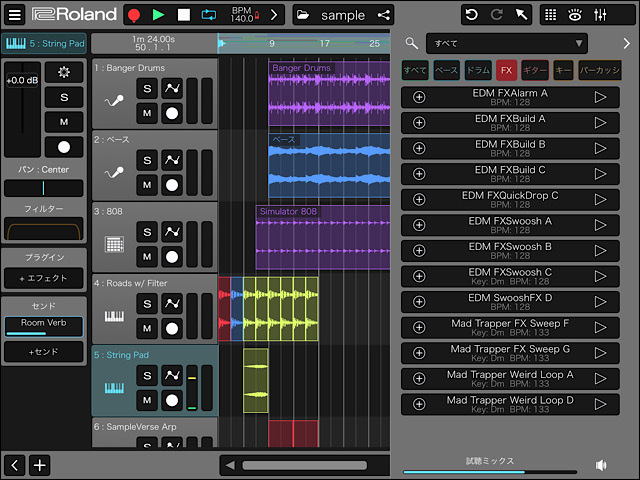This screenshot has height=480, width=640.
Task: Toggle the eye view options icon
Action: click(x=575, y=15)
